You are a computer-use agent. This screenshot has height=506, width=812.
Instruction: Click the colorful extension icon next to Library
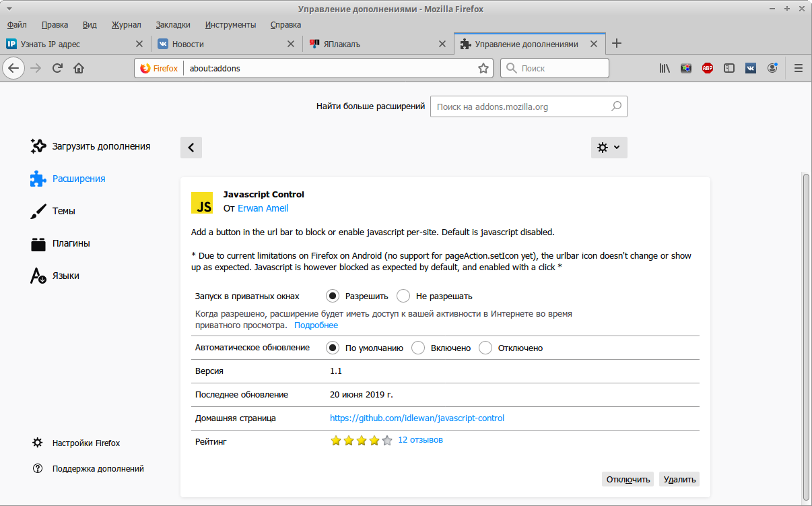pos(686,68)
